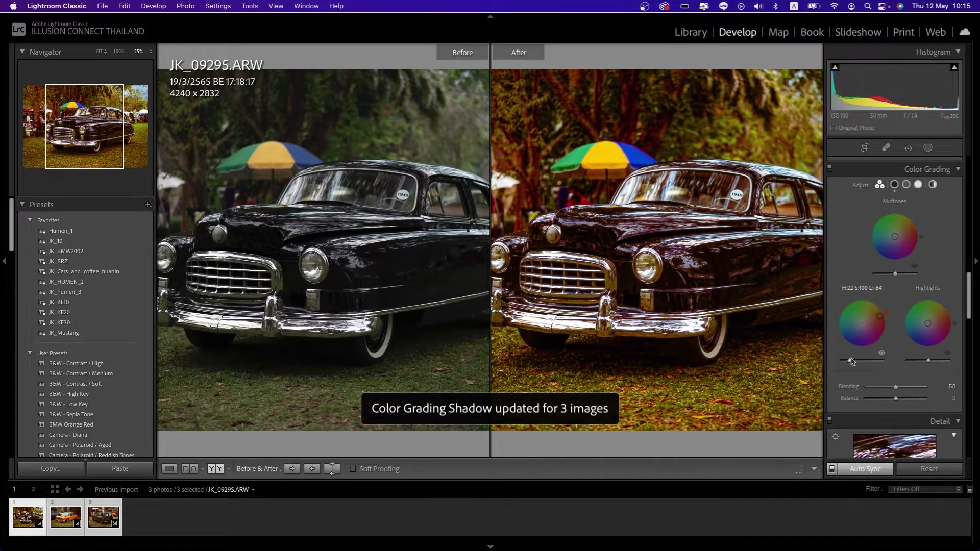Switch to the Library module
The width and height of the screenshot is (980, 551).
point(691,32)
